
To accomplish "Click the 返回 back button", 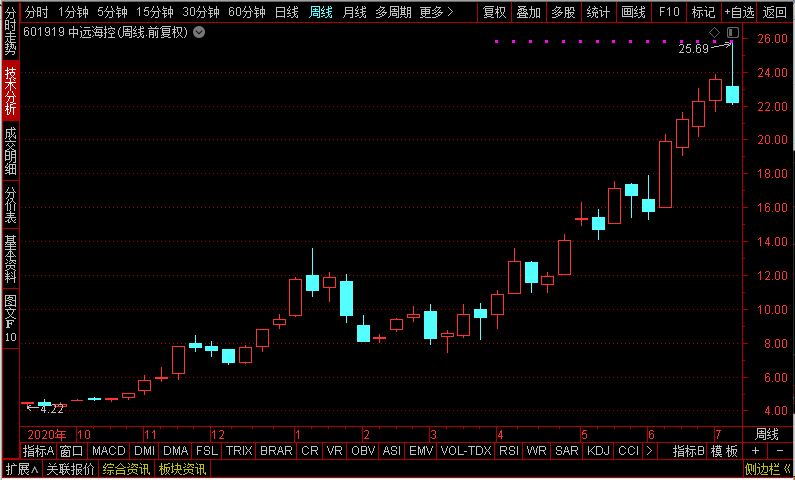I will [x=775, y=12].
